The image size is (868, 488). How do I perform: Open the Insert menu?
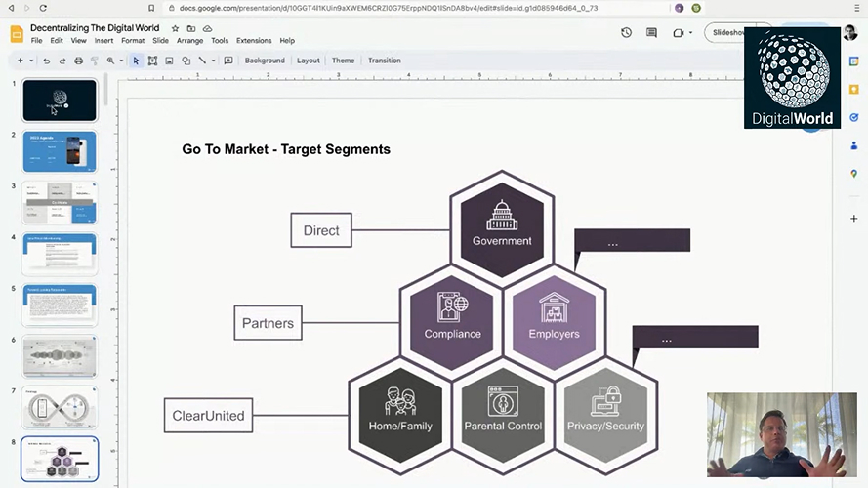[104, 41]
